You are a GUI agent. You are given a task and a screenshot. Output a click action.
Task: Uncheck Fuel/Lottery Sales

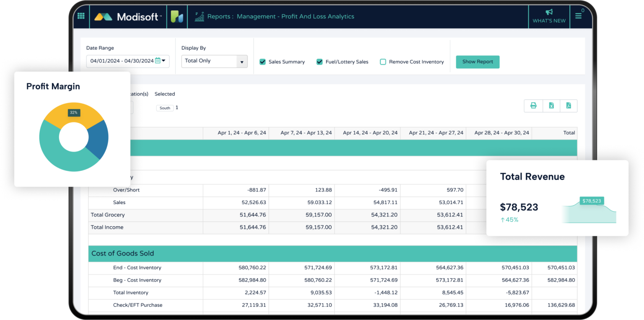[x=319, y=62]
